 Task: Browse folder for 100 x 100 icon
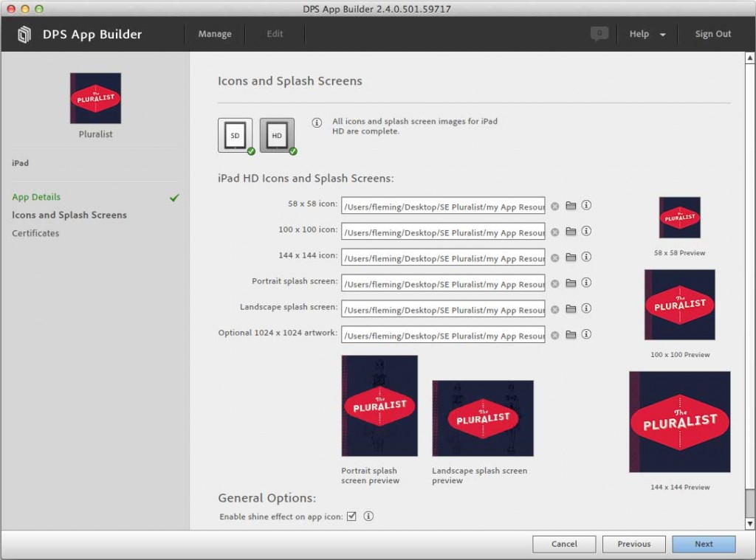571,232
